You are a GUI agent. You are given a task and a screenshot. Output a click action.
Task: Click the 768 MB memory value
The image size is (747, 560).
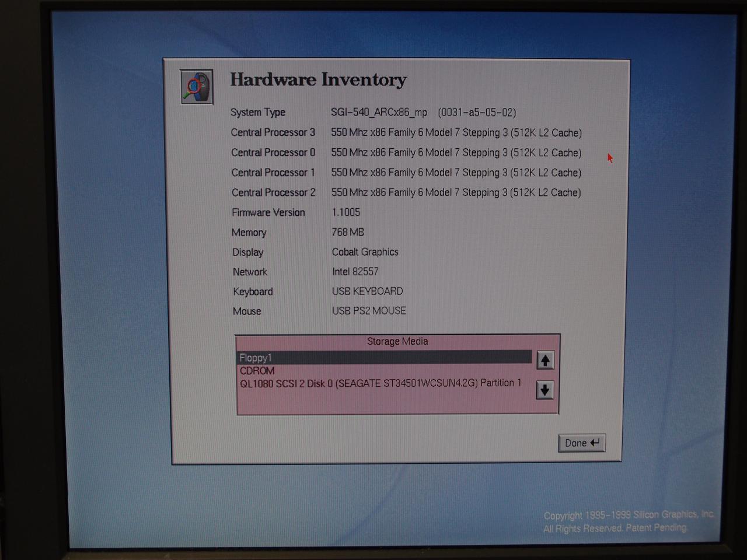pos(348,232)
